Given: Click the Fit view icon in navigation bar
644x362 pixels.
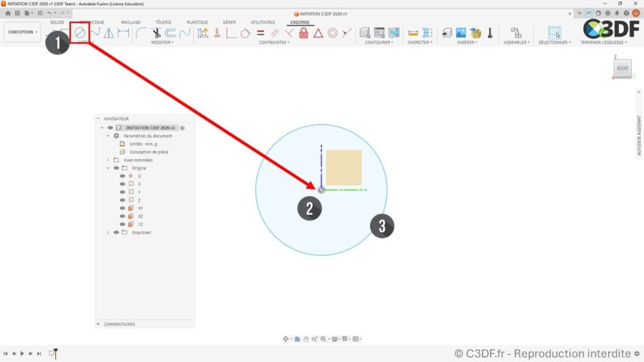Looking at the screenshot, I should tap(325, 339).
